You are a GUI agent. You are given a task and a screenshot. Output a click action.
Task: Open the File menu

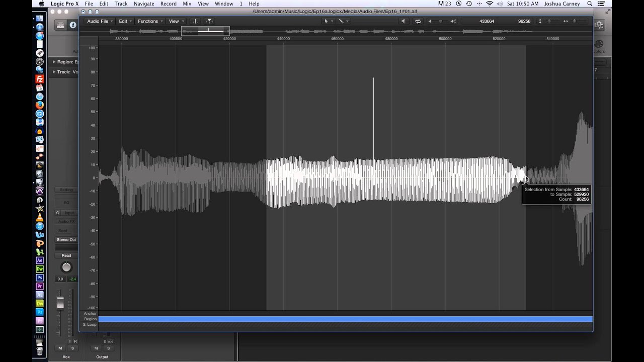[89, 4]
